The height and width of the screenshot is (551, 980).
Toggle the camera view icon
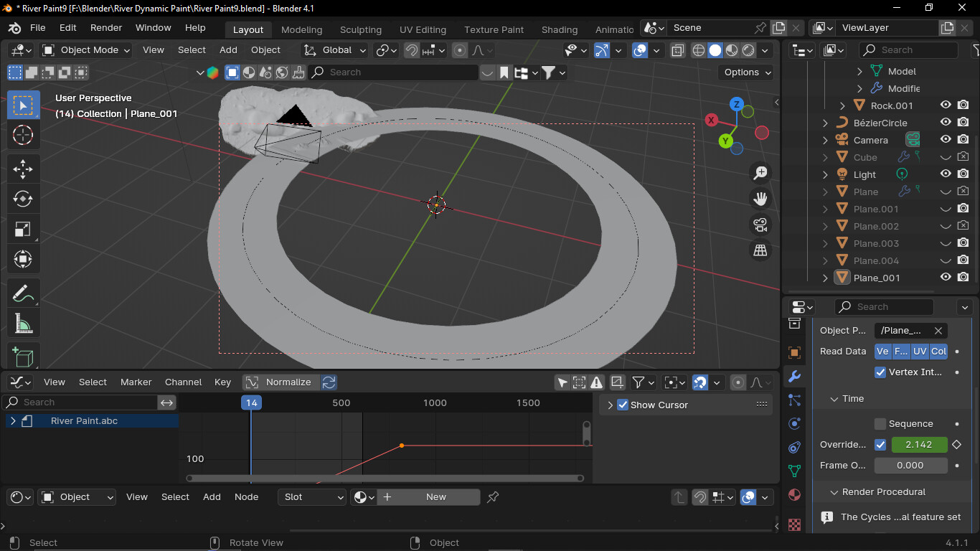click(760, 224)
